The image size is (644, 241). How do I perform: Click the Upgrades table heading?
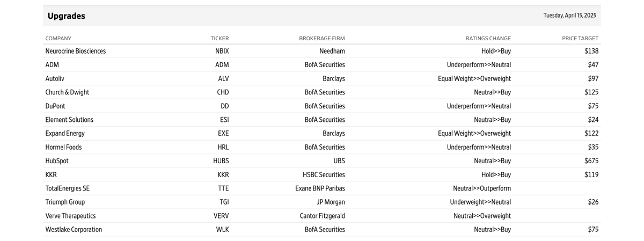click(67, 16)
